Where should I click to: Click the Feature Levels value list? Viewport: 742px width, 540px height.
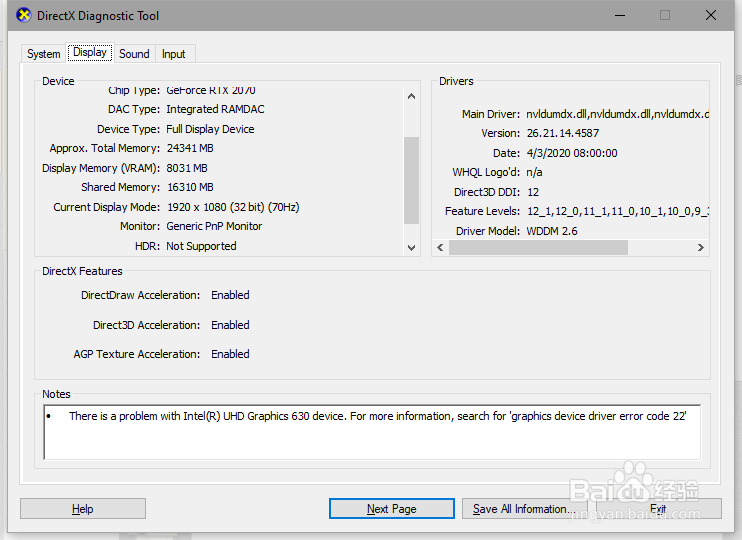click(x=618, y=211)
